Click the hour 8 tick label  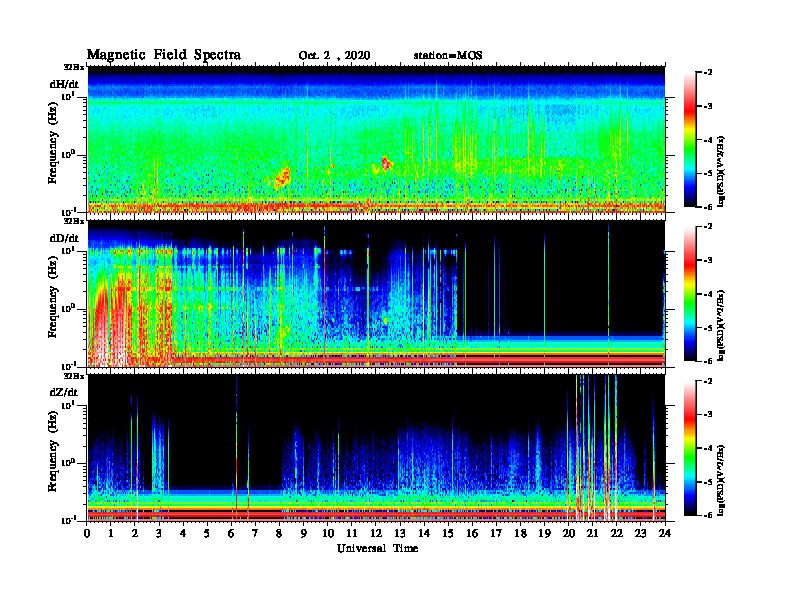[x=279, y=533]
